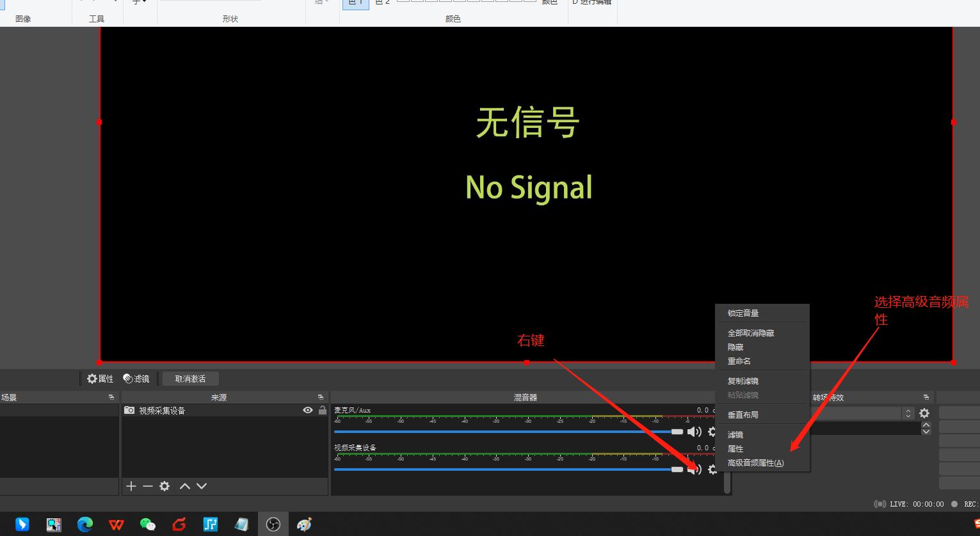The width and height of the screenshot is (980, 536).
Task: Add a new source with the plus icon
Action: [x=131, y=486]
